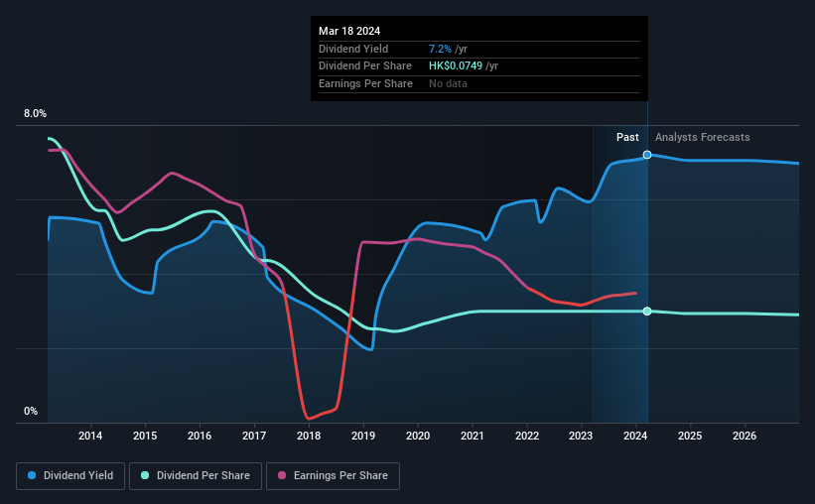Click the pink Earnings Per Share legend dot

[x=282, y=475]
